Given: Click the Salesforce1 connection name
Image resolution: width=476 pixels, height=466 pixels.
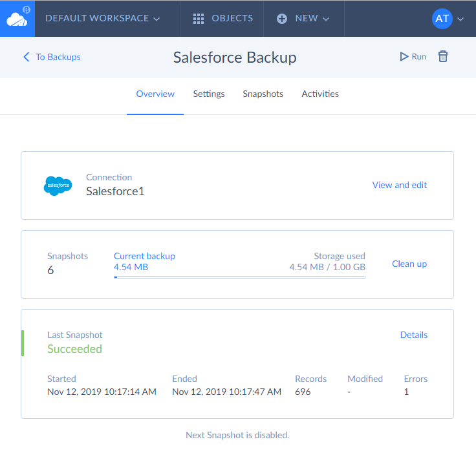Looking at the screenshot, I should [x=115, y=191].
